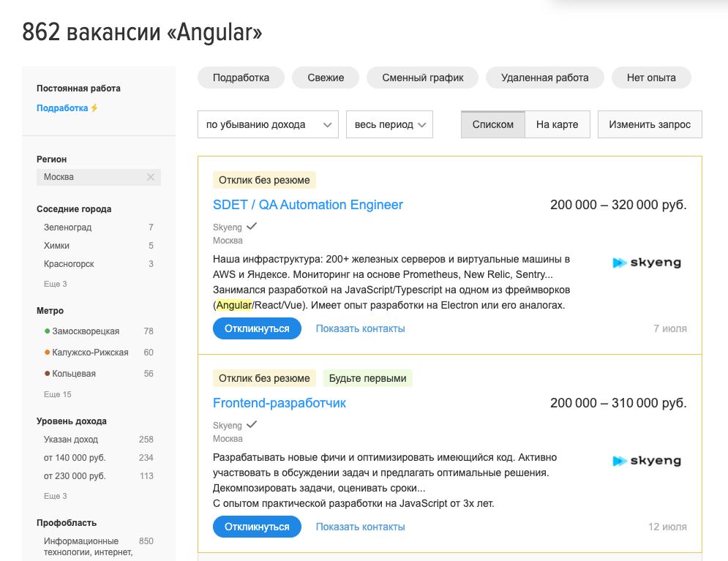Click the '12 июля' posting date
Viewport: 728px width, 561px height.
click(x=668, y=527)
